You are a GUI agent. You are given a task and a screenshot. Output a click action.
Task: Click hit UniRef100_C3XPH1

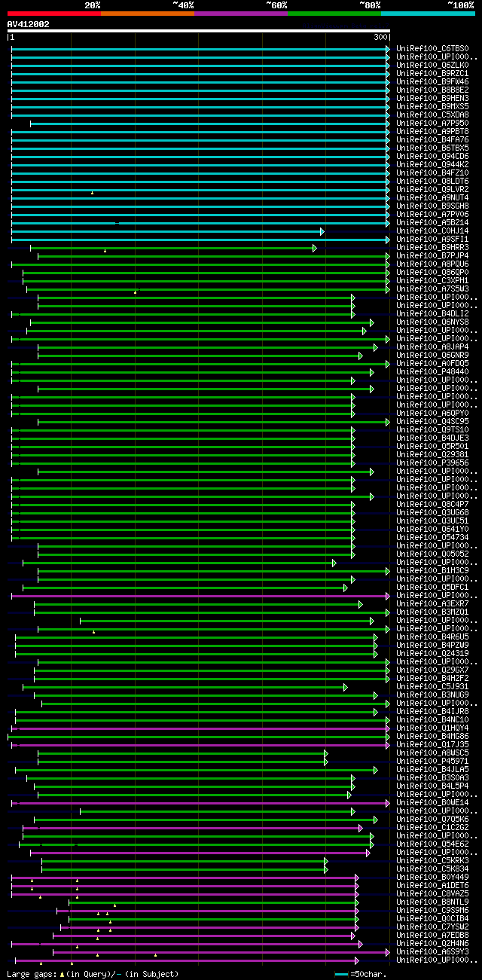pos(432,281)
